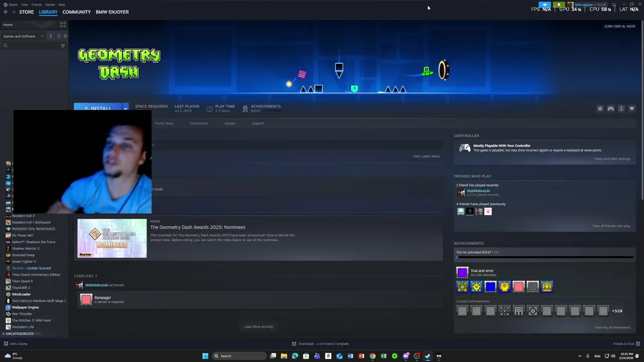Viewport: 644px width, 362px height.
Task: Open the Help menu
Action: [x=61, y=5]
